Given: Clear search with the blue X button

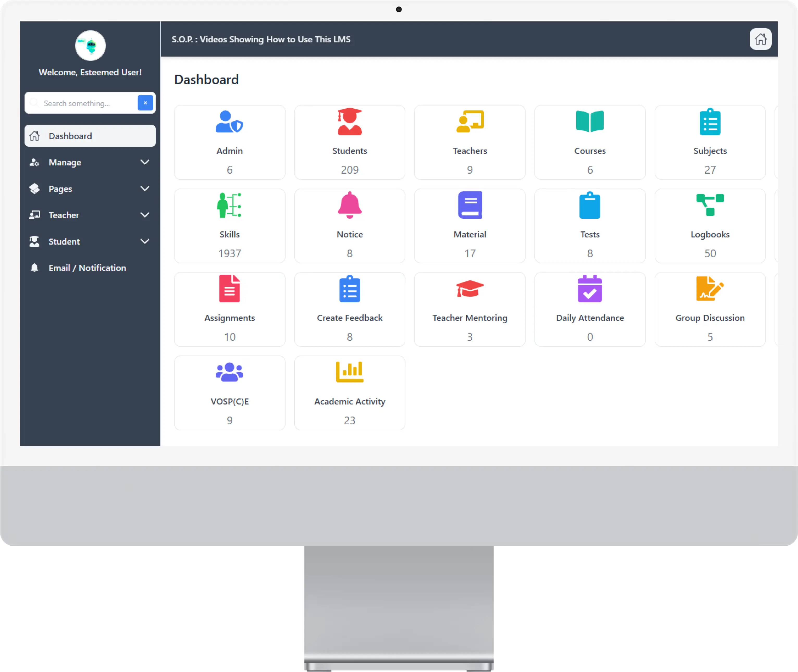Looking at the screenshot, I should (145, 102).
